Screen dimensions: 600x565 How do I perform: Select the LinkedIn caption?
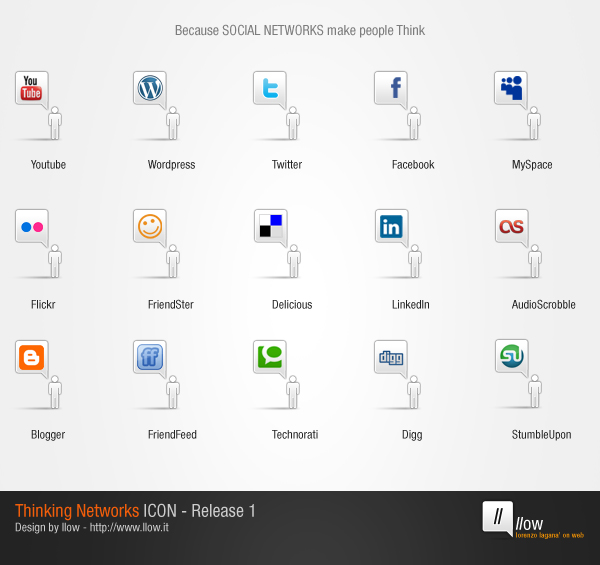tap(411, 305)
